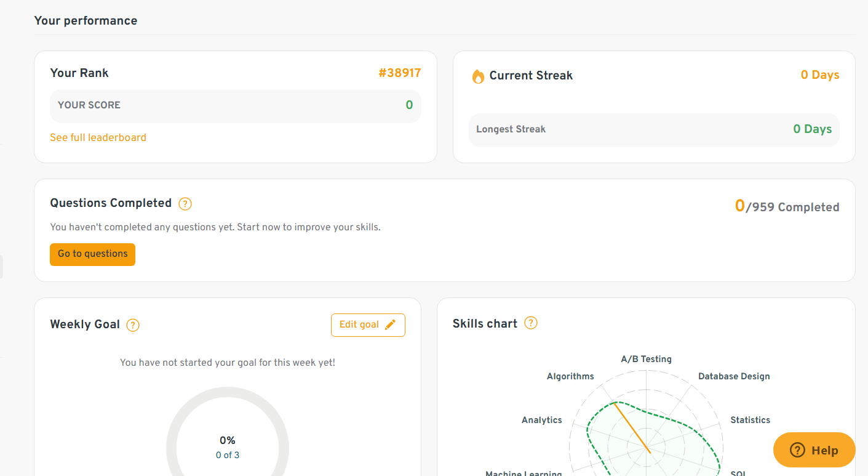
Task: Open the orange Help button
Action: (814, 450)
